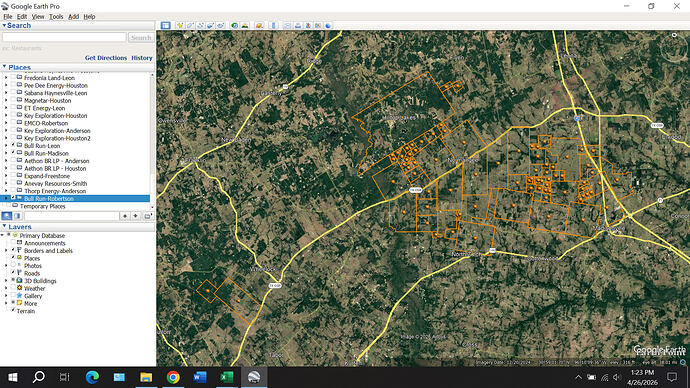The width and height of the screenshot is (690, 388).
Task: Click in the Search input field
Action: 64,38
